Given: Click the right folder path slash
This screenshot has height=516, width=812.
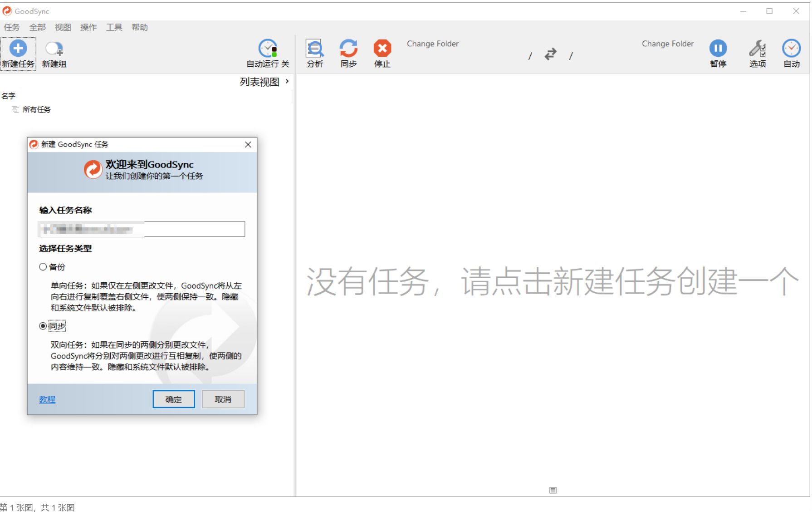Looking at the screenshot, I should click(x=571, y=56).
